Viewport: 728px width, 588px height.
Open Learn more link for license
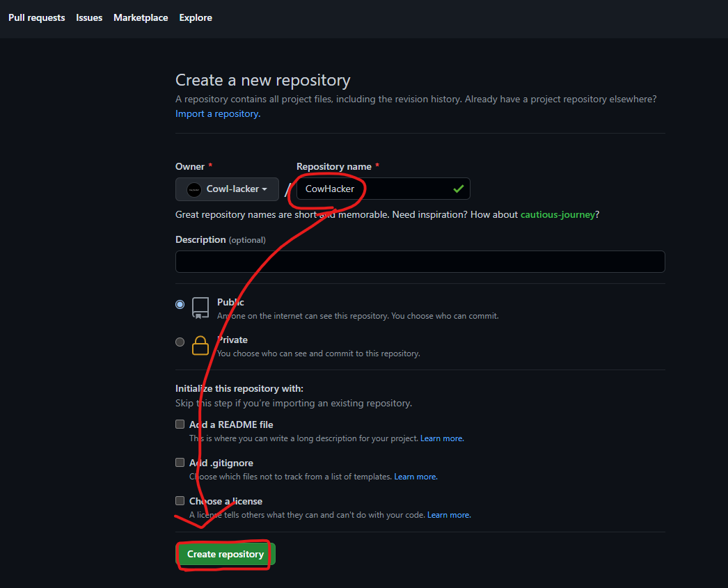coord(449,515)
